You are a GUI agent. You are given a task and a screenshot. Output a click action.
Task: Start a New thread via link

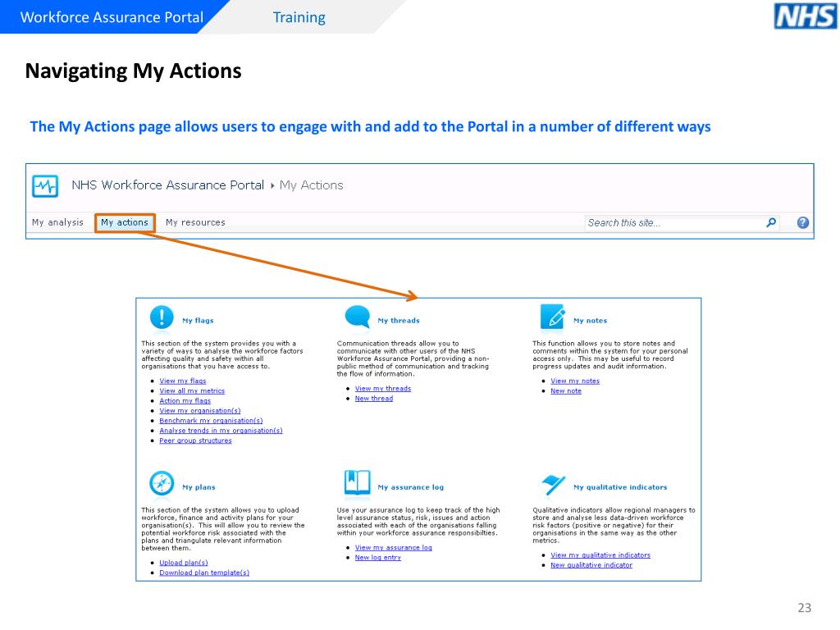[374, 399]
